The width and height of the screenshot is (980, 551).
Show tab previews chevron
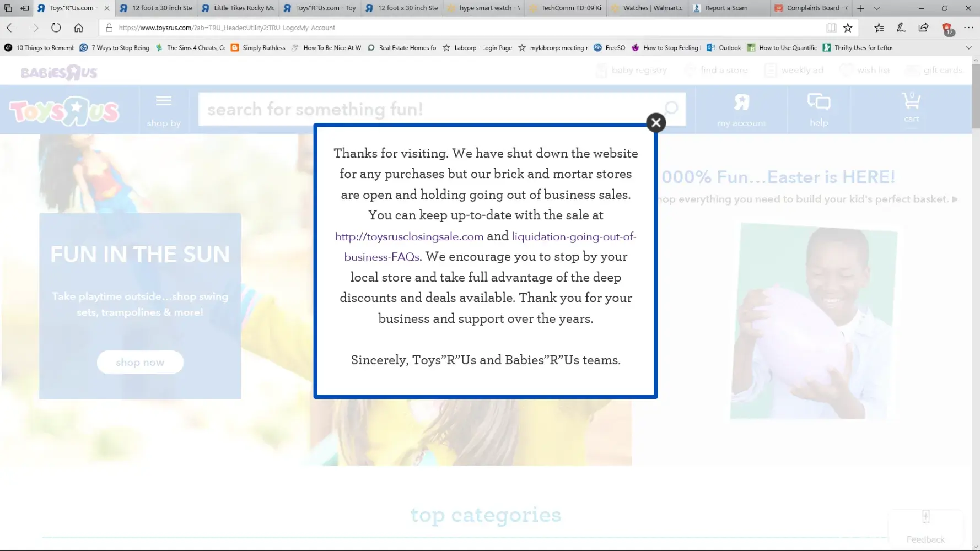[877, 8]
